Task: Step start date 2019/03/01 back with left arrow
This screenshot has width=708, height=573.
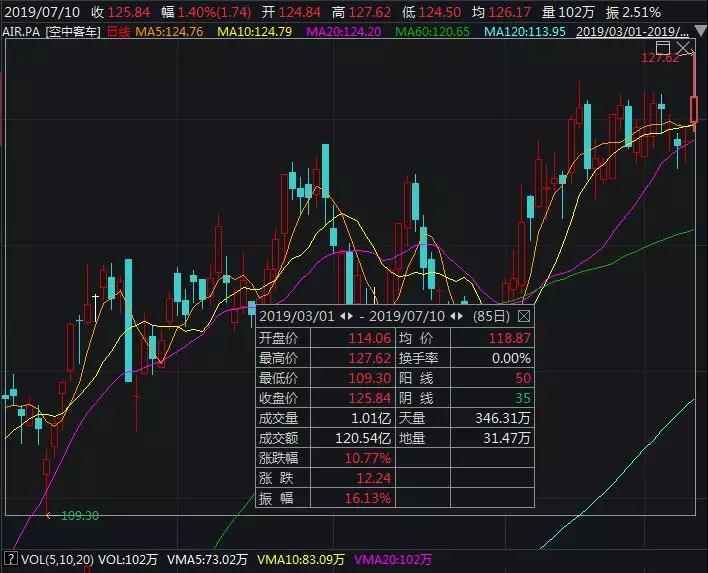Action: 343,316
